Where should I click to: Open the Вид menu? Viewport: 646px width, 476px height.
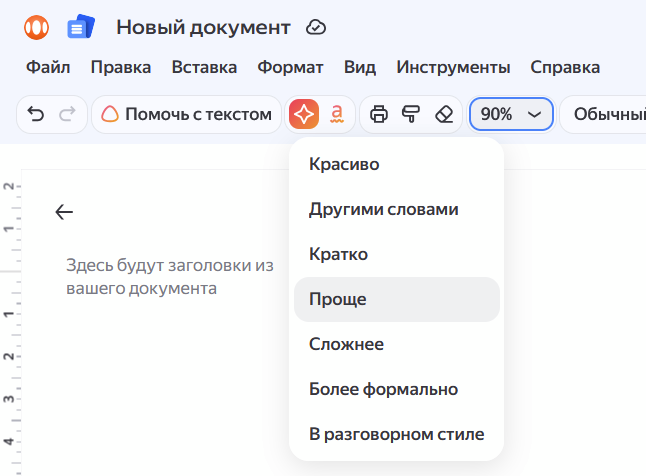point(360,67)
